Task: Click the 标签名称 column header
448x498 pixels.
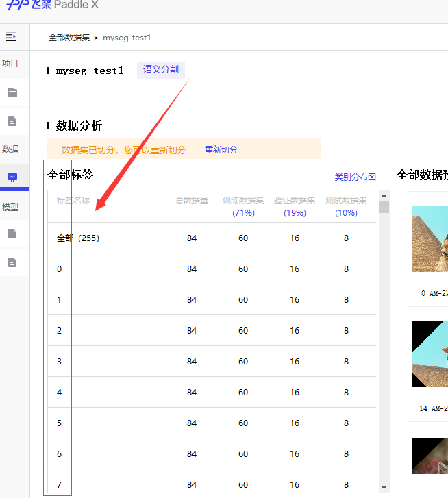Action: point(73,201)
